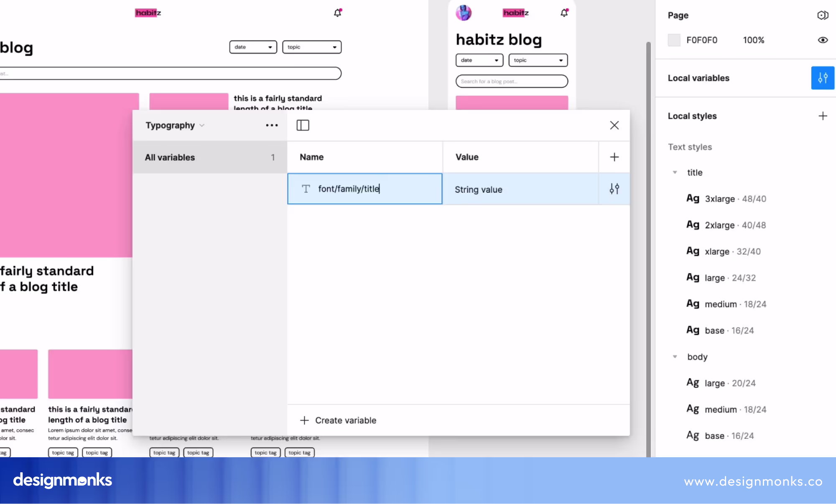This screenshot has width=836, height=504.
Task: Add a new local style with plus icon
Action: click(x=823, y=116)
